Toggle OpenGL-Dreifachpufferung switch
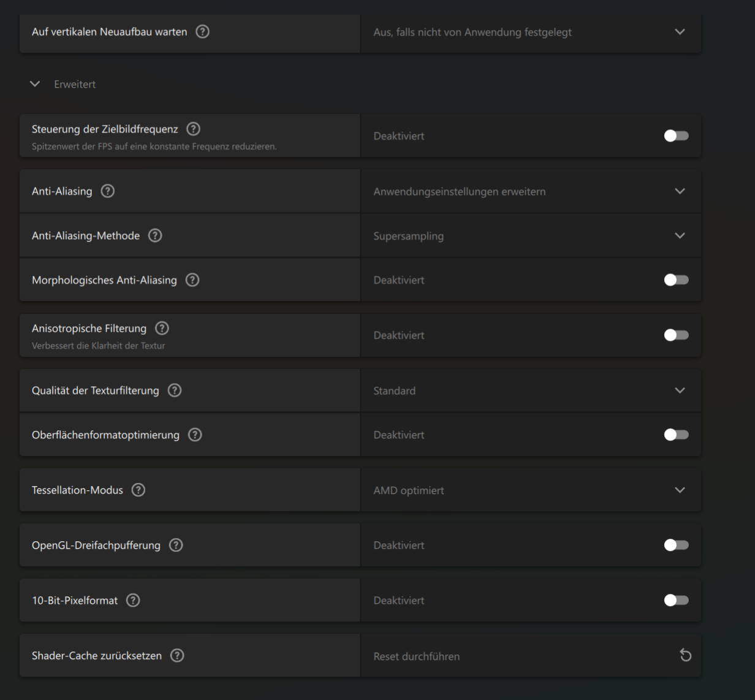 [x=676, y=545]
